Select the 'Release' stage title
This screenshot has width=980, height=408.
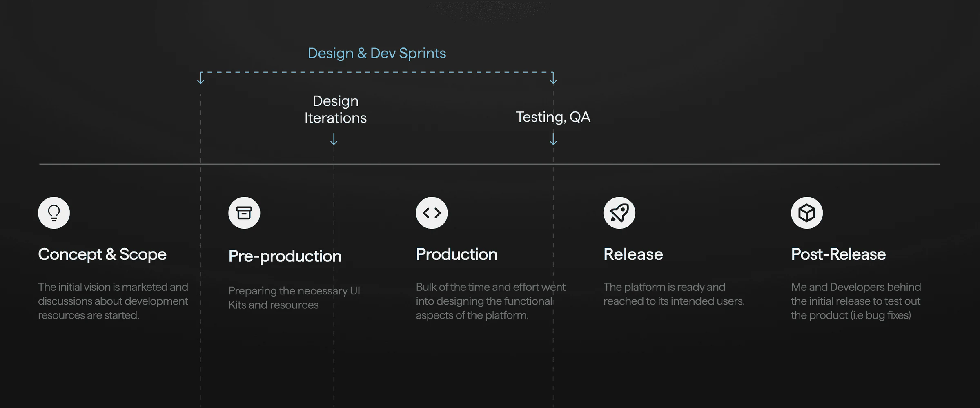633,254
